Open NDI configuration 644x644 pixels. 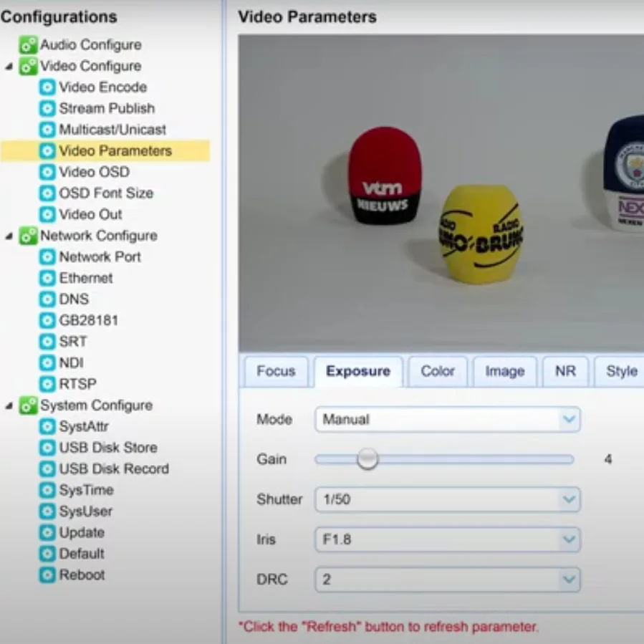click(x=72, y=362)
